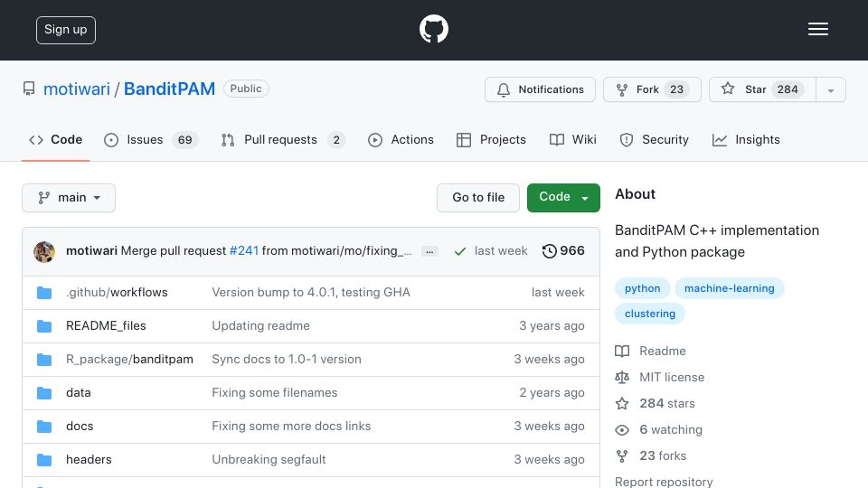
Task: Open the Pull requests tab
Action: [x=283, y=139]
